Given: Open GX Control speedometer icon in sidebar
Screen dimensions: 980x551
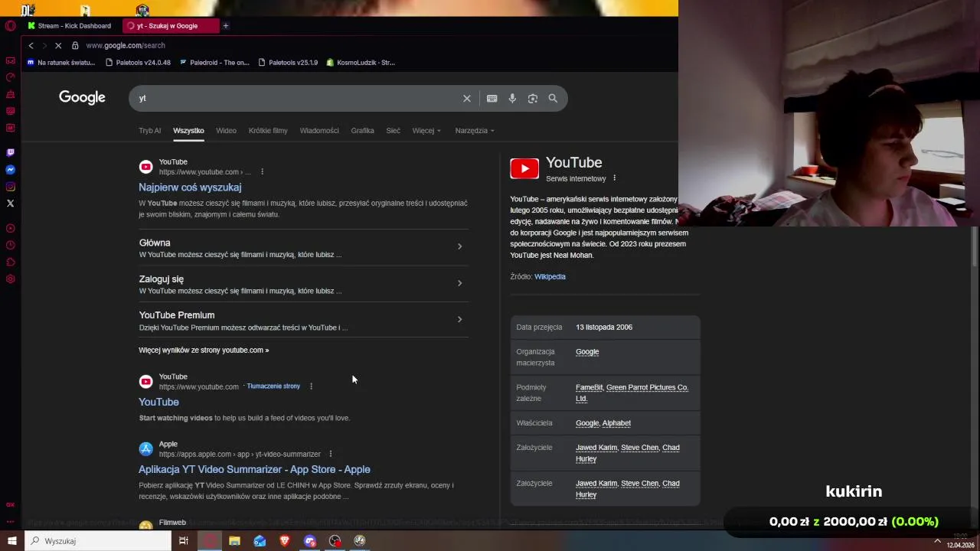Looking at the screenshot, I should tap(10, 77).
